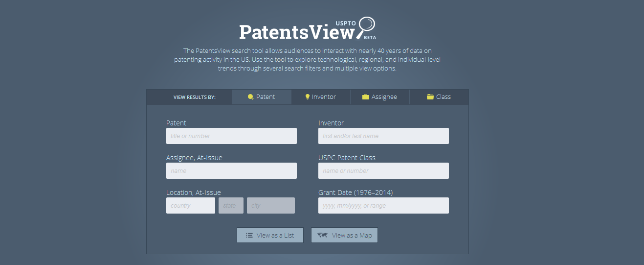Select the Assignee results tab
644x265 pixels.
coord(380,97)
